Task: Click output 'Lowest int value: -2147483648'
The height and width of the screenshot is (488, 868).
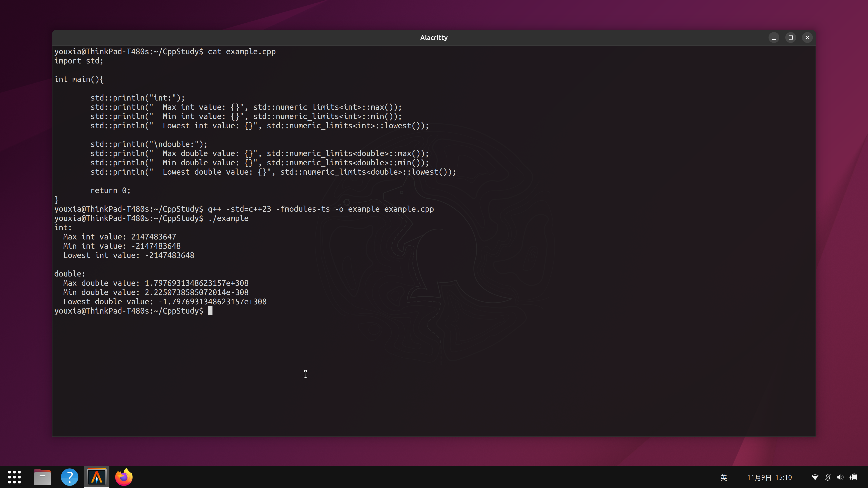Action: pos(129,255)
